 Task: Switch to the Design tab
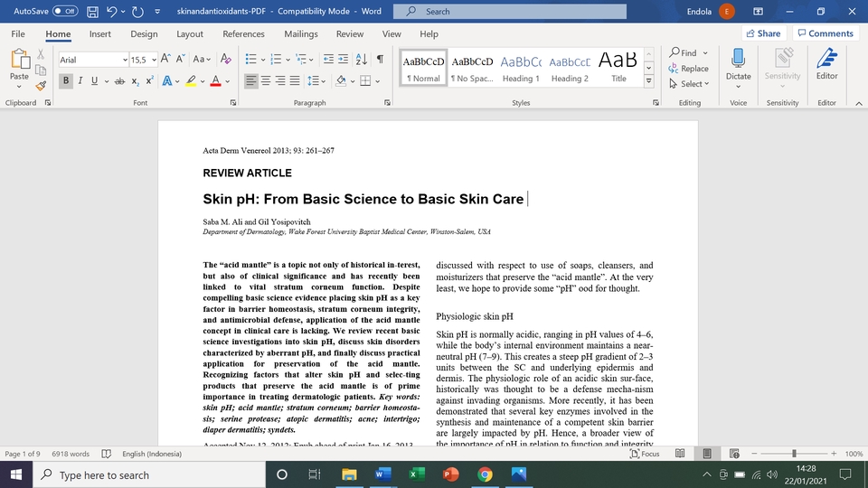(x=144, y=33)
